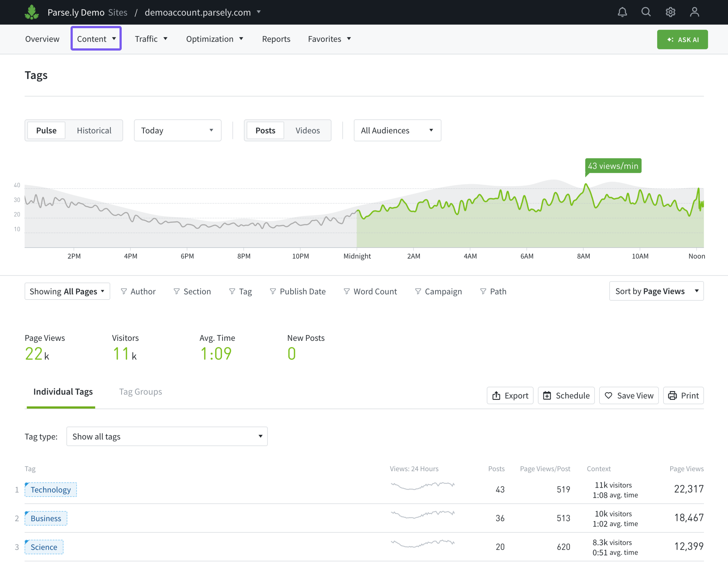Open the settings gear
728x563 pixels.
click(x=670, y=12)
